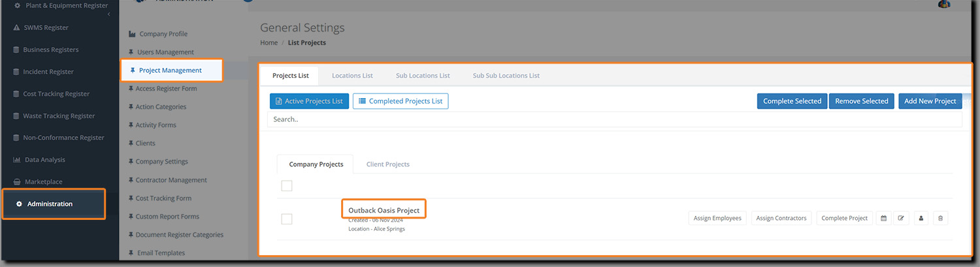The height and width of the screenshot is (267, 980).
Task: Select the Company Projects tab
Action: 316,164
